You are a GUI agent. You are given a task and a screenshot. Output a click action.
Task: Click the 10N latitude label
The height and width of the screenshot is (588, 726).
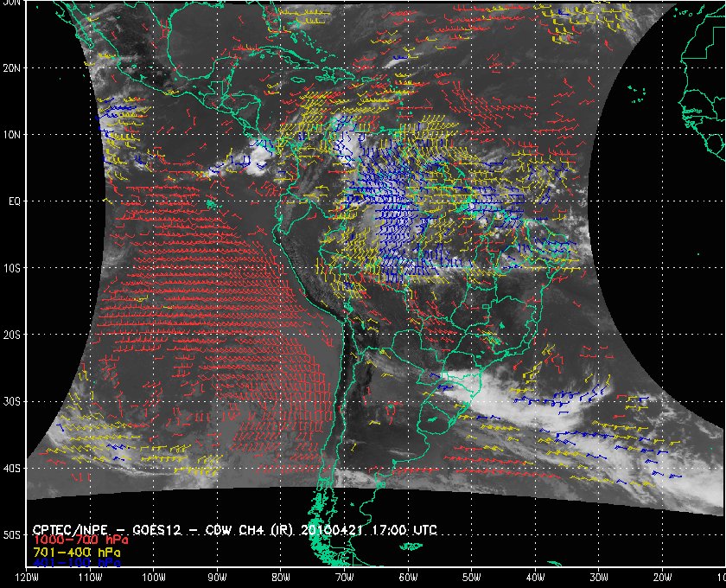[11, 135]
